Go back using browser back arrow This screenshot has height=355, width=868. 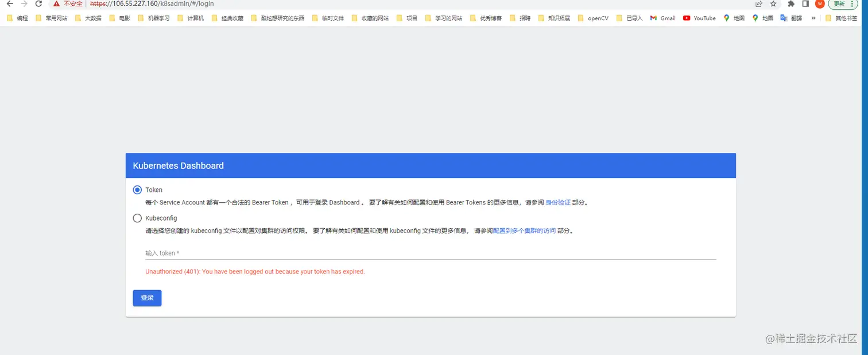tap(9, 3)
